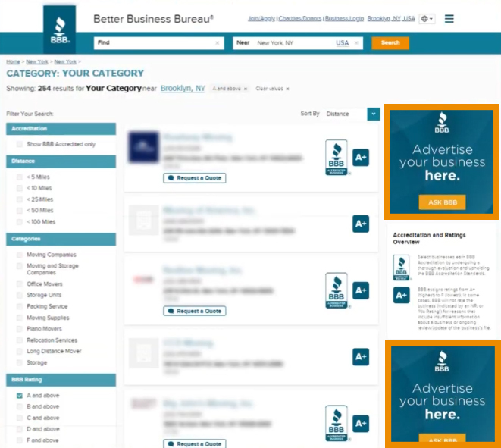Collapse the Categories filter header
The height and width of the screenshot is (448, 501).
pyautogui.click(x=61, y=239)
